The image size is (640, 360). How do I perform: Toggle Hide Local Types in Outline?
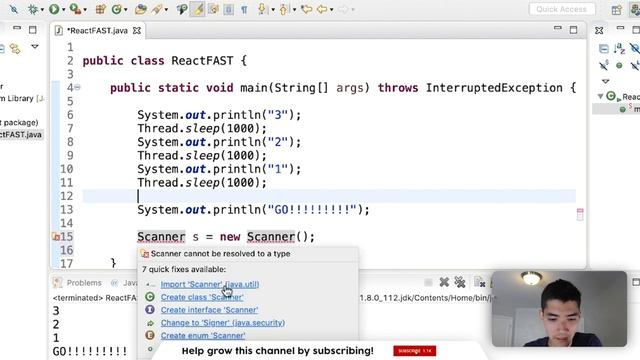point(634,65)
